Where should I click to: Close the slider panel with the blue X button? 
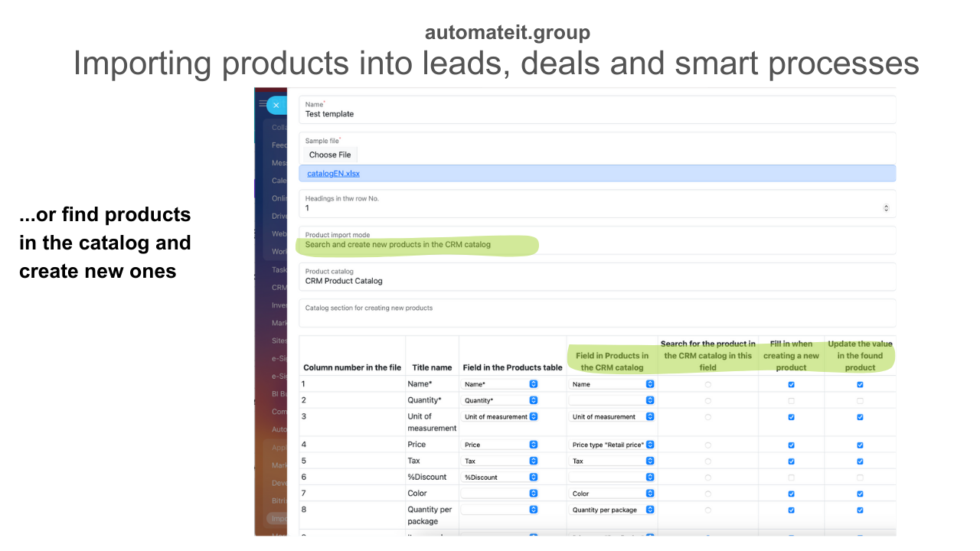click(x=276, y=106)
